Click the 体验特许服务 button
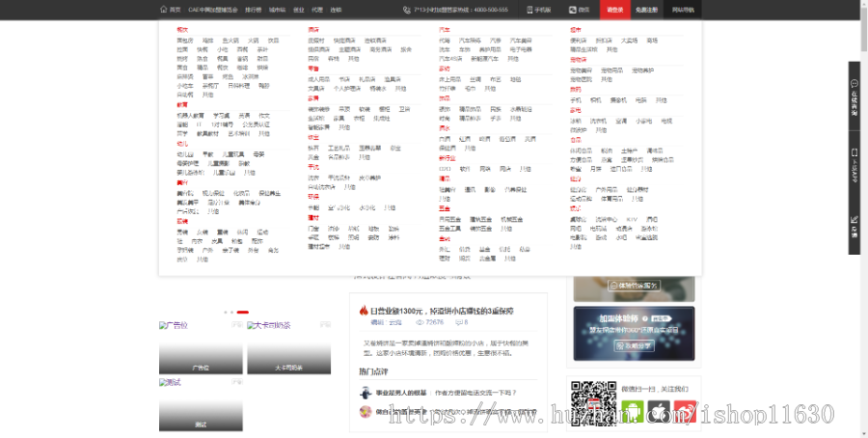This screenshot has height=438, width=868. 634,286
